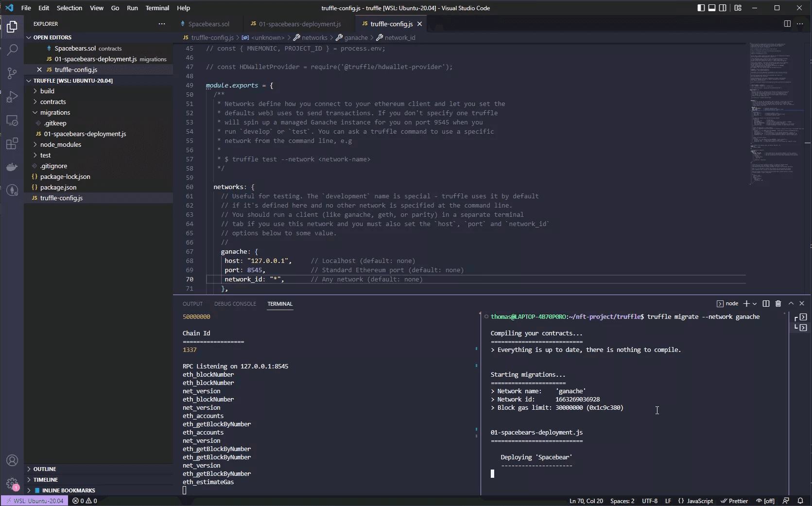Toggle primary side bar layout icon
Image resolution: width=812 pixels, height=506 pixels.
[701, 8]
